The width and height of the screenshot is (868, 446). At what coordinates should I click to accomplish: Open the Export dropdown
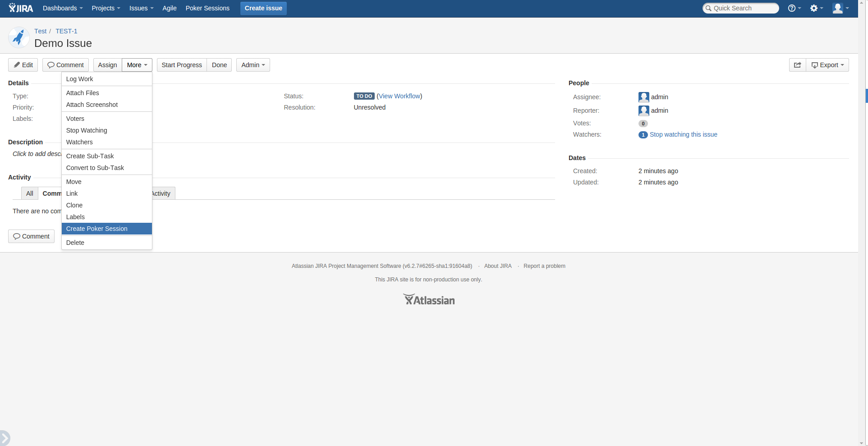827,65
